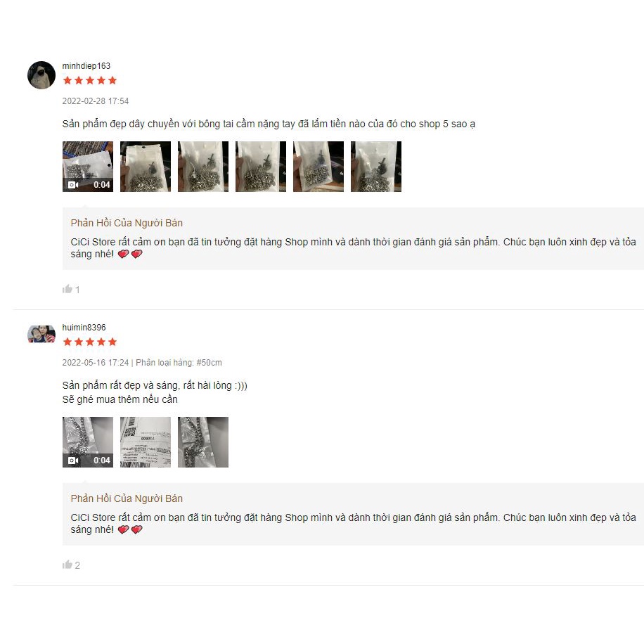
Task: Play the 0:04 video in huimin8396's review
Action: pyautogui.click(x=88, y=442)
